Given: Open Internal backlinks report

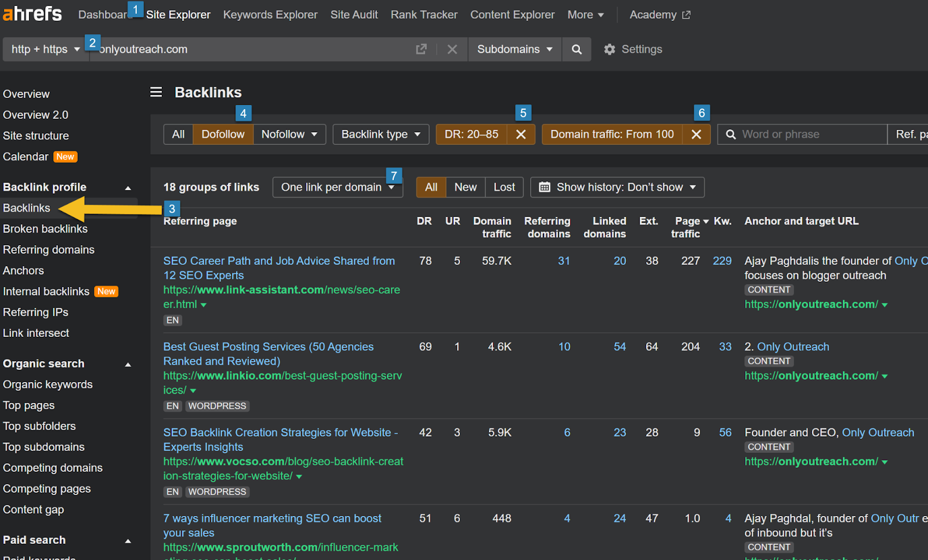Looking at the screenshot, I should 46,292.
